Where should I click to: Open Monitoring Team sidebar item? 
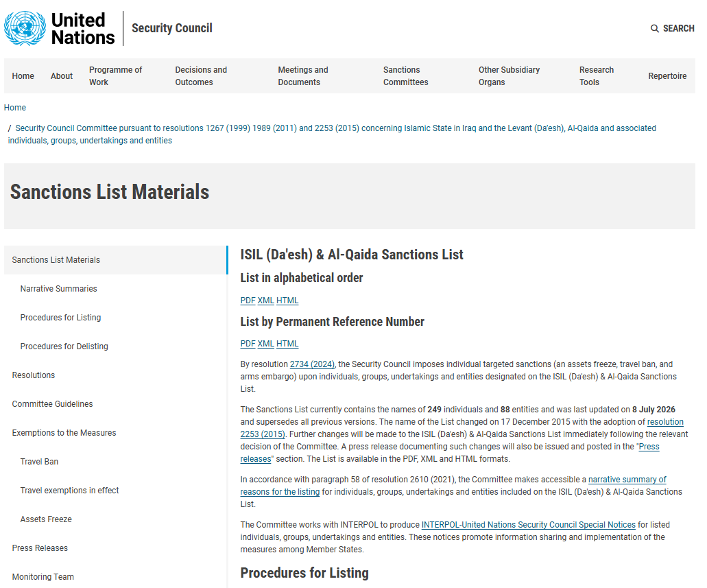(x=43, y=577)
